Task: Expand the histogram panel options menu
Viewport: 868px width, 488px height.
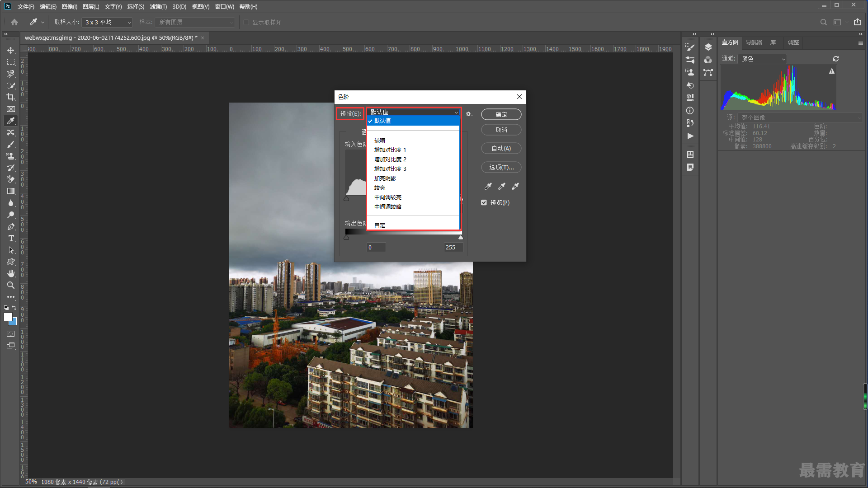Action: click(860, 43)
